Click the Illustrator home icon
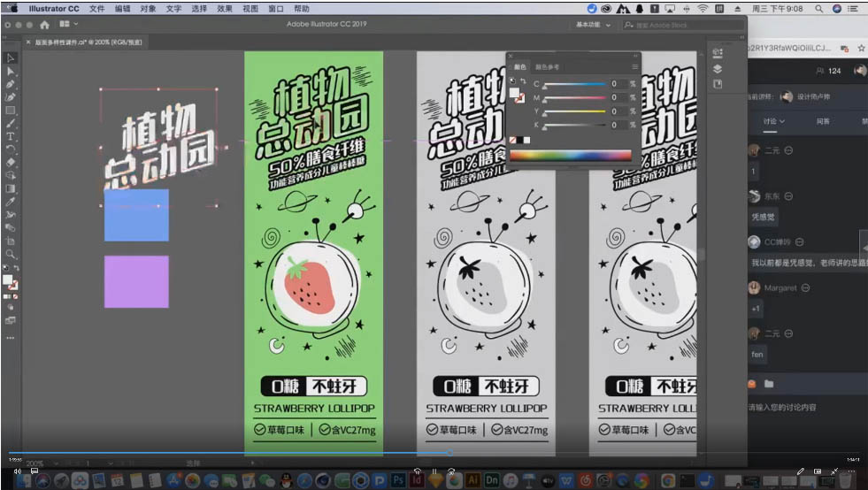The height and width of the screenshot is (490, 868). pyautogui.click(x=45, y=25)
